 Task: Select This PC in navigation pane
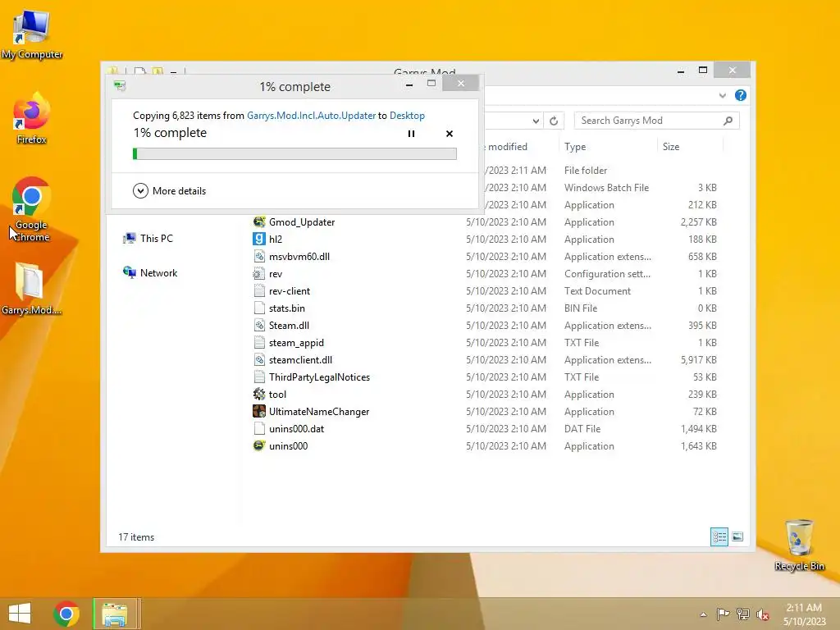(x=148, y=239)
